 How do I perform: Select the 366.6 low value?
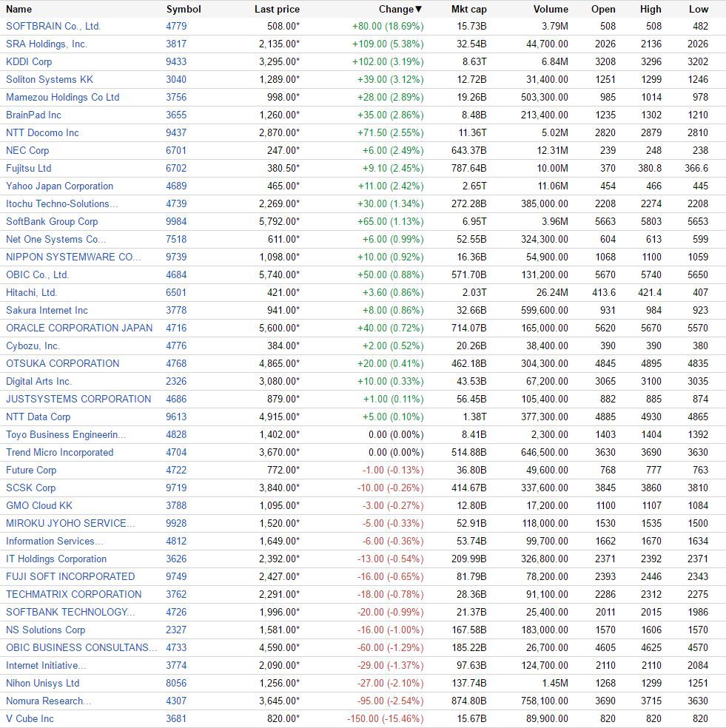pos(696,169)
